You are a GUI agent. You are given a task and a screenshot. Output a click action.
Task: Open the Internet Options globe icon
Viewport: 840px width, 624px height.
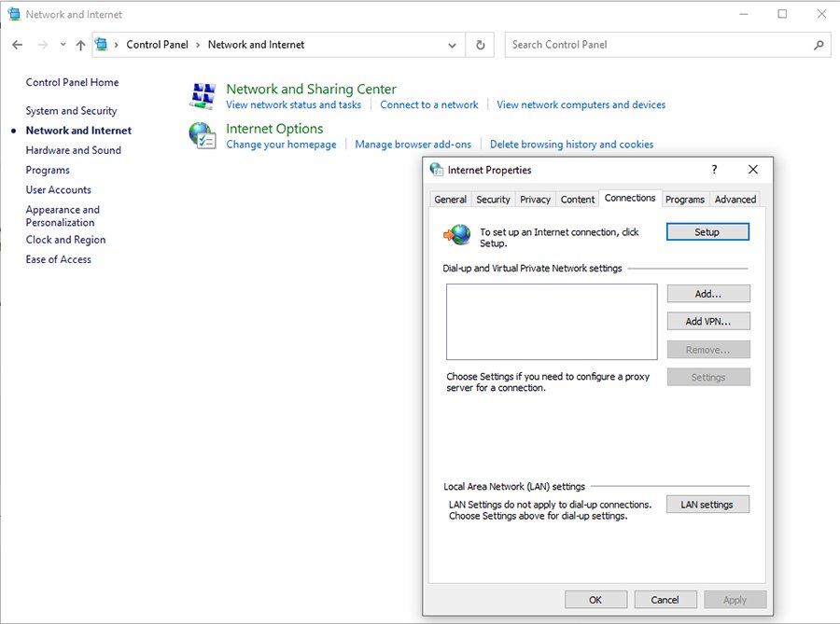pos(203,134)
